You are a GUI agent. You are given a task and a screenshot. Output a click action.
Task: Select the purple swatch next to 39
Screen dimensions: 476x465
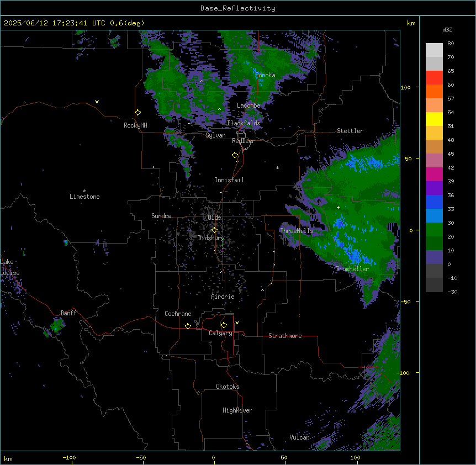(434, 188)
